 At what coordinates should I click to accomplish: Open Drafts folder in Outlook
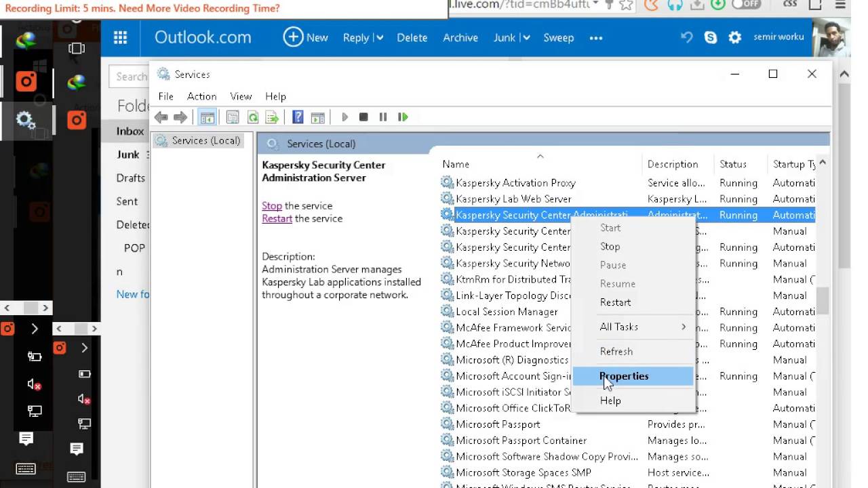tap(131, 178)
